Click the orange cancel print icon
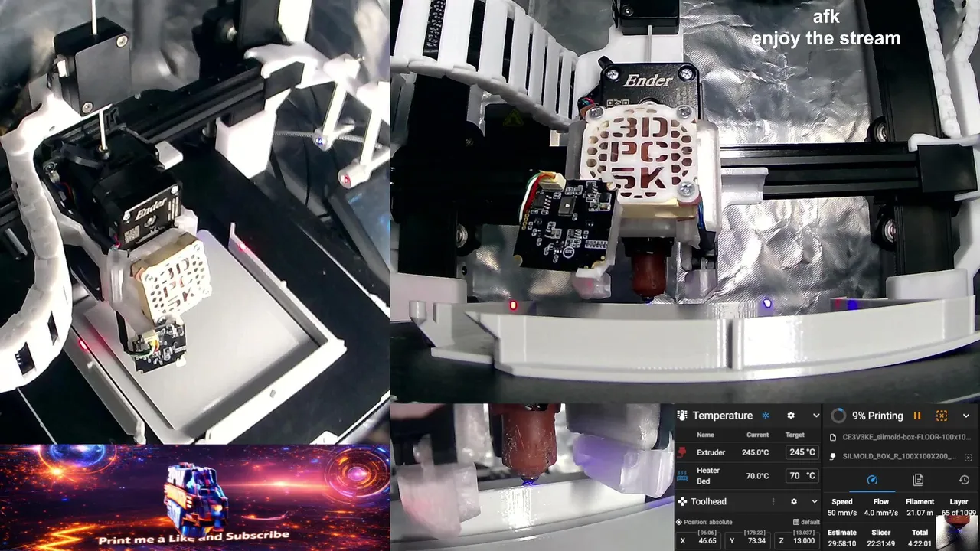 942,416
